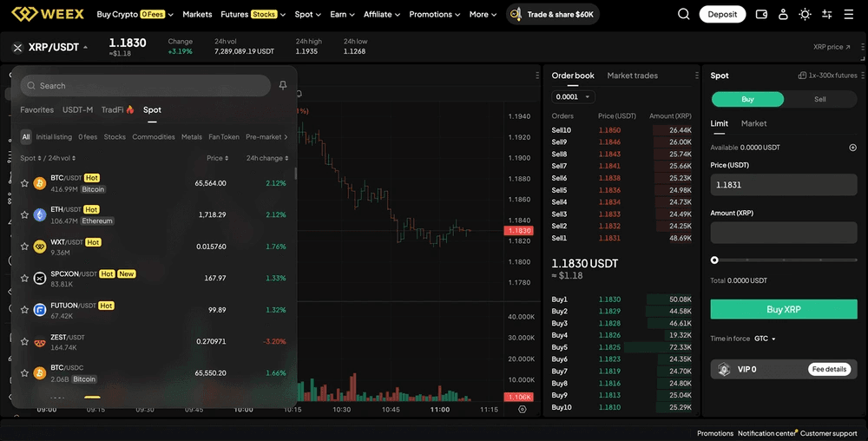Screen dimensions: 868x441
Task: Open order book panel three-dot menu
Action: pos(696,76)
